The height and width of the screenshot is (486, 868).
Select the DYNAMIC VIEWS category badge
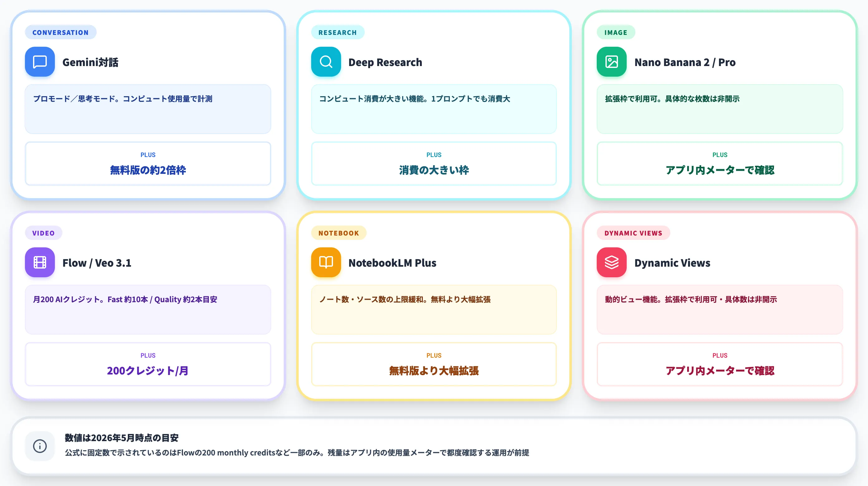click(633, 233)
